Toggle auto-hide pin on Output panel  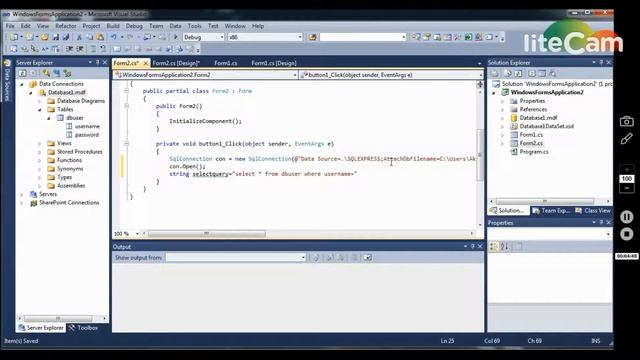tap(473, 246)
